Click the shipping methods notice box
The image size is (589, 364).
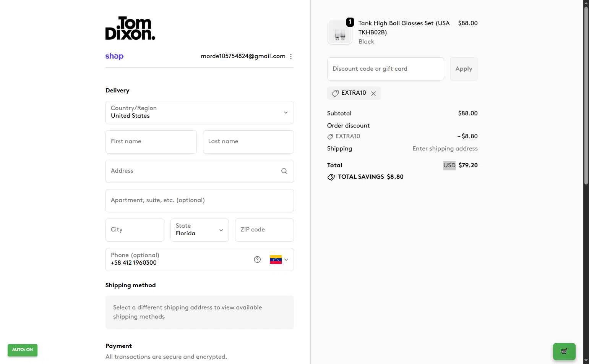(x=200, y=312)
